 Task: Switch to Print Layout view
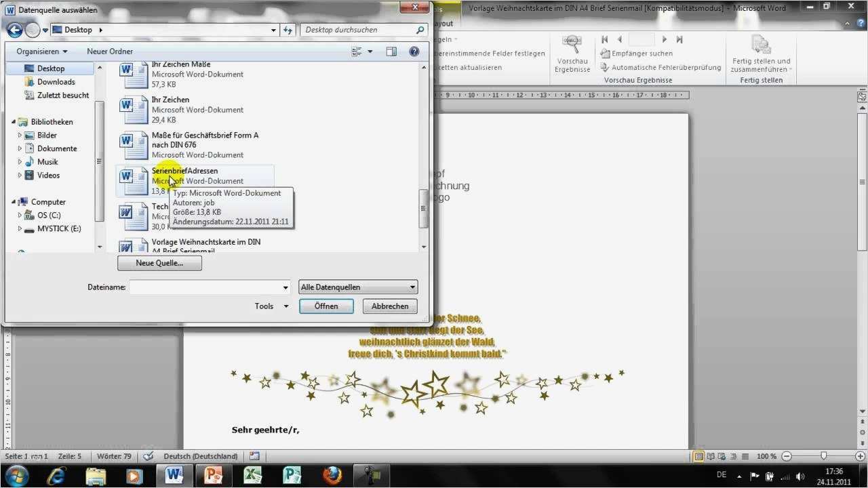(699, 456)
